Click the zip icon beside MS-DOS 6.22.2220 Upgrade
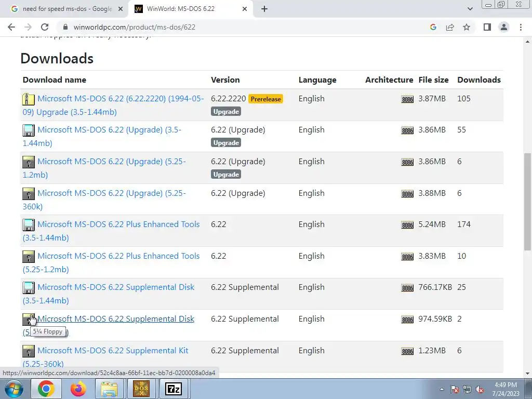This screenshot has width=532, height=399. click(x=29, y=99)
